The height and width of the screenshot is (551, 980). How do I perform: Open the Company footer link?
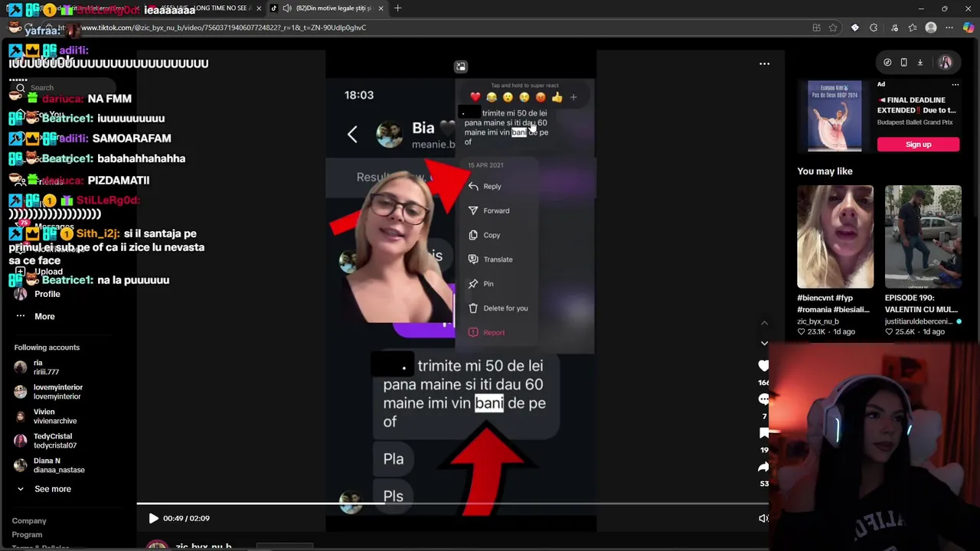pos(29,521)
